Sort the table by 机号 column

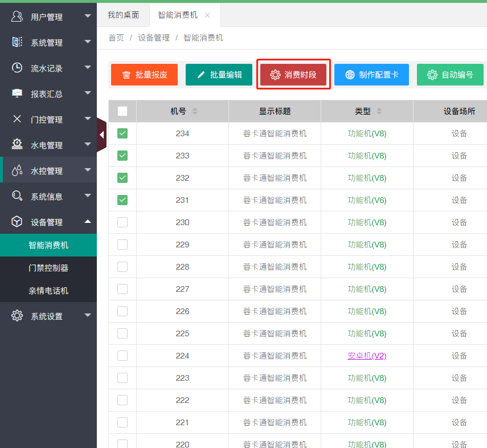(195, 111)
